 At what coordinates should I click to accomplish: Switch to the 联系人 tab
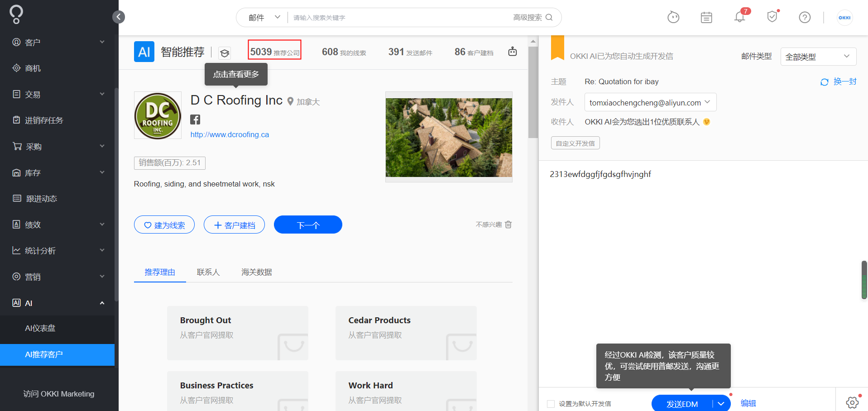tap(208, 272)
